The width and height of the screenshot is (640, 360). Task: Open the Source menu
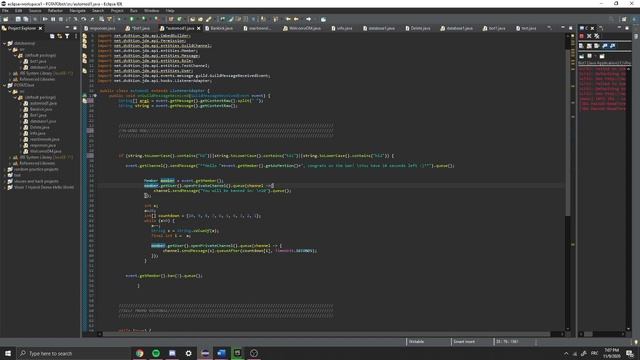(35, 11)
